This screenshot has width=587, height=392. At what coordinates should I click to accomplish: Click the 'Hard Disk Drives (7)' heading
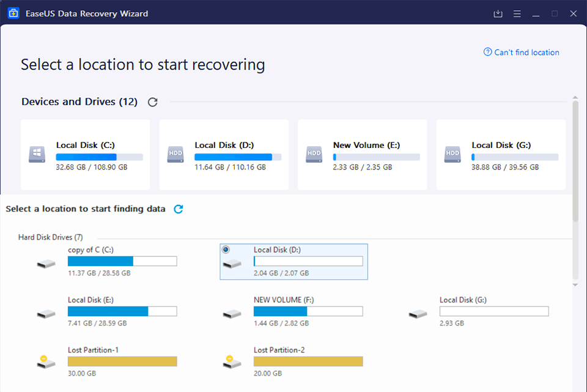[51, 237]
